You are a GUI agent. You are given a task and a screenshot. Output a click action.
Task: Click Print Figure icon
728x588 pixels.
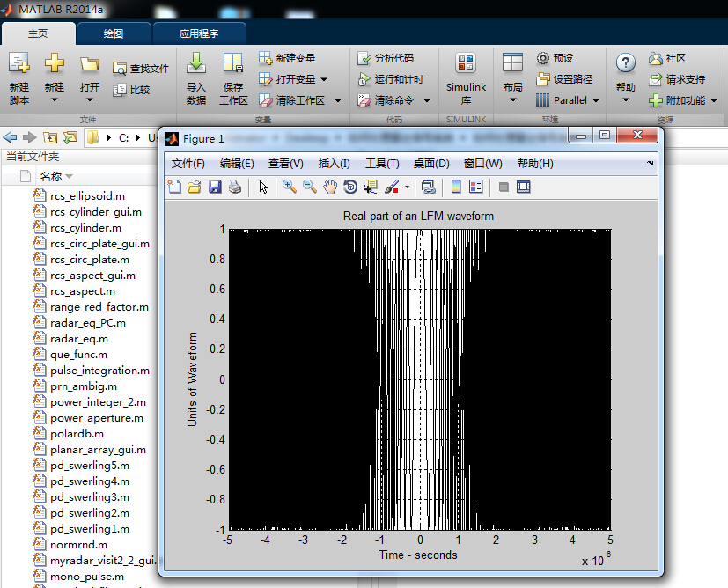tap(235, 187)
